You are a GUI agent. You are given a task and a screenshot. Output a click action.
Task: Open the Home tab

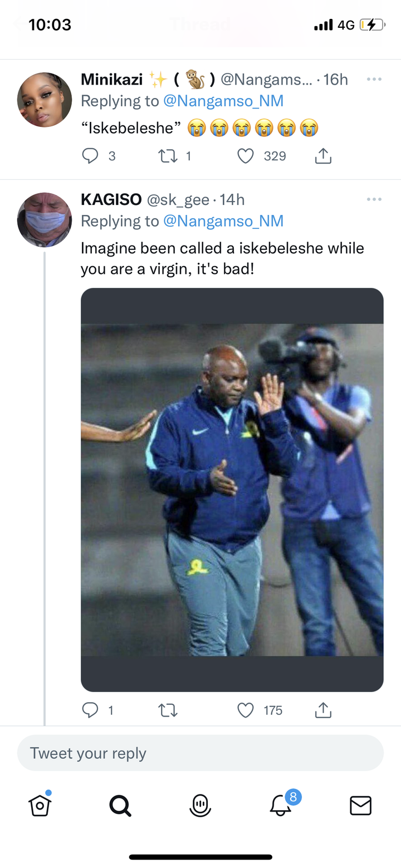point(40,805)
